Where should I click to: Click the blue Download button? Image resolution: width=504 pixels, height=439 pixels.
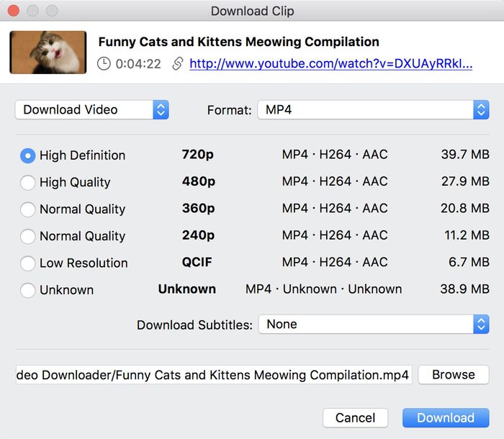point(446,418)
